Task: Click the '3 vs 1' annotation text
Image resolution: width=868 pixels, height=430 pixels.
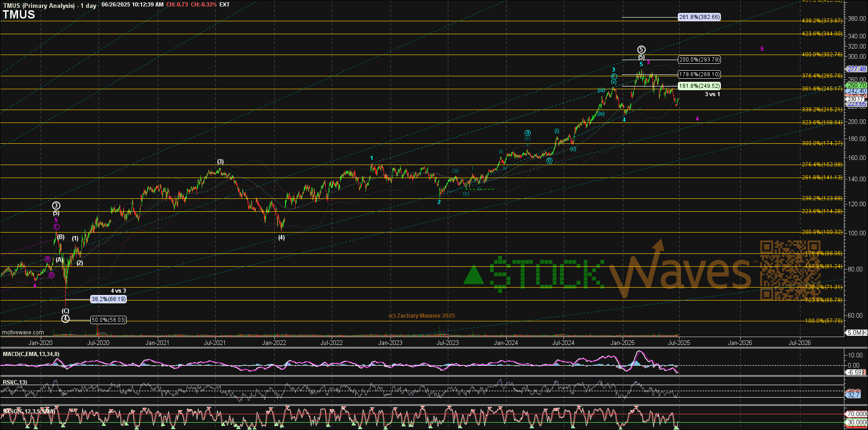Action: pos(712,94)
